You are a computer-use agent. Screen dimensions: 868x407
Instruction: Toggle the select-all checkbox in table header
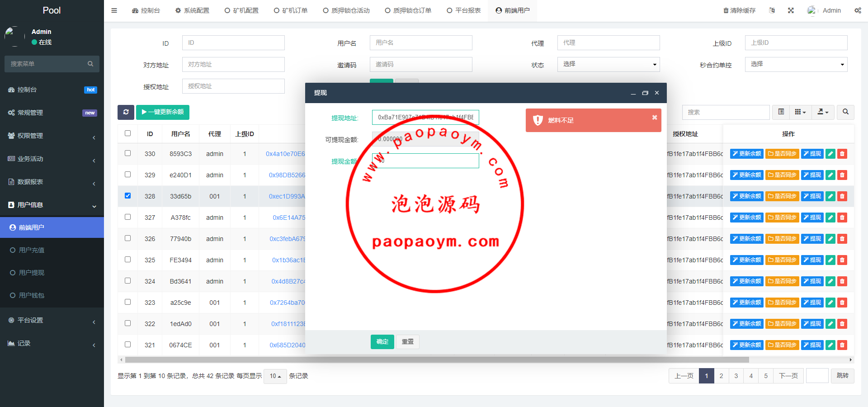point(127,133)
